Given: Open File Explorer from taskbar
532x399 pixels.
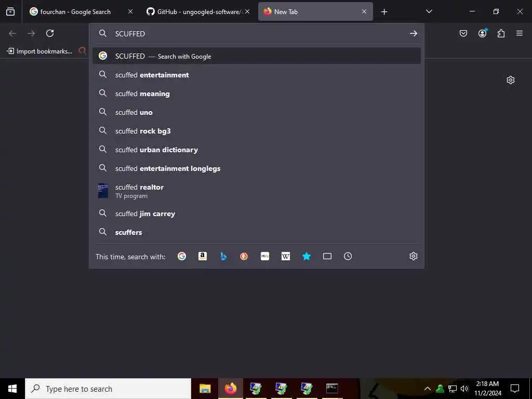Looking at the screenshot, I should (205, 389).
